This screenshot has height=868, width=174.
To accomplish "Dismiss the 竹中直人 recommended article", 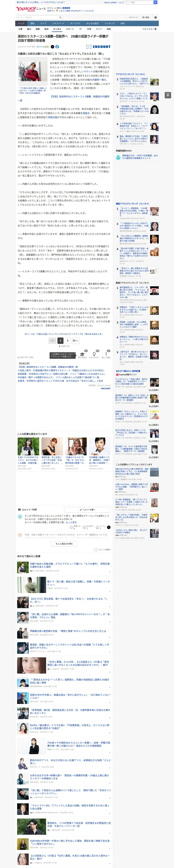I will pos(109,702).
